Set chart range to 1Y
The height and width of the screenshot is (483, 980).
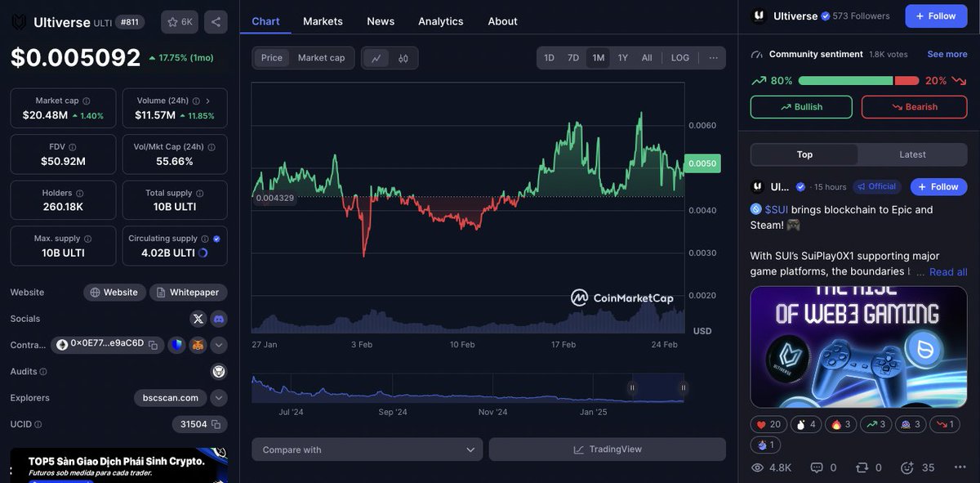tap(623, 58)
